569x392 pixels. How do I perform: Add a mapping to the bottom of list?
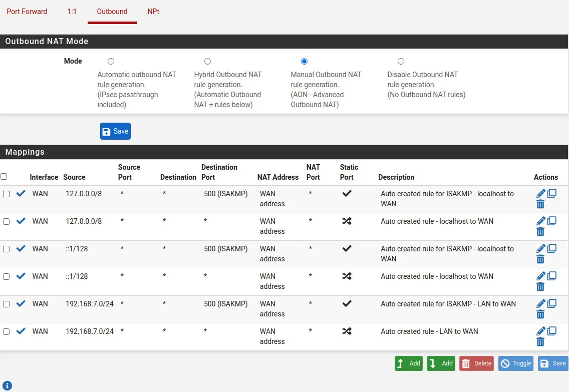[441, 363]
